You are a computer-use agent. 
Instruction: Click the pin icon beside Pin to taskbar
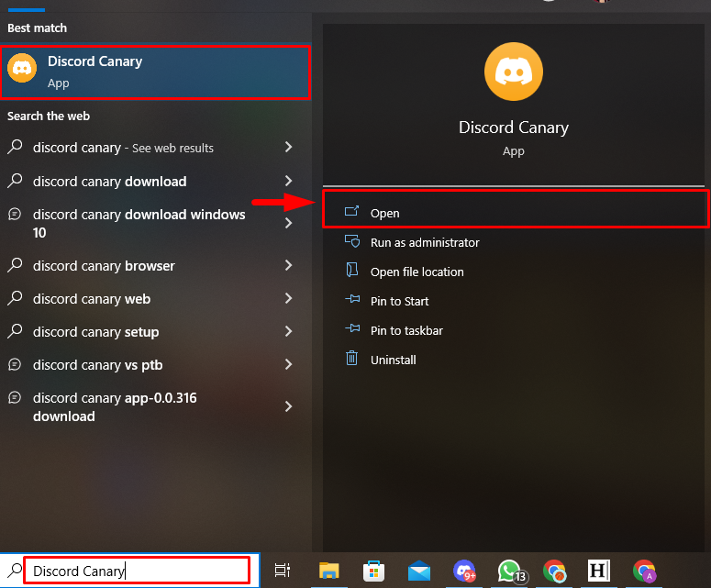(352, 328)
